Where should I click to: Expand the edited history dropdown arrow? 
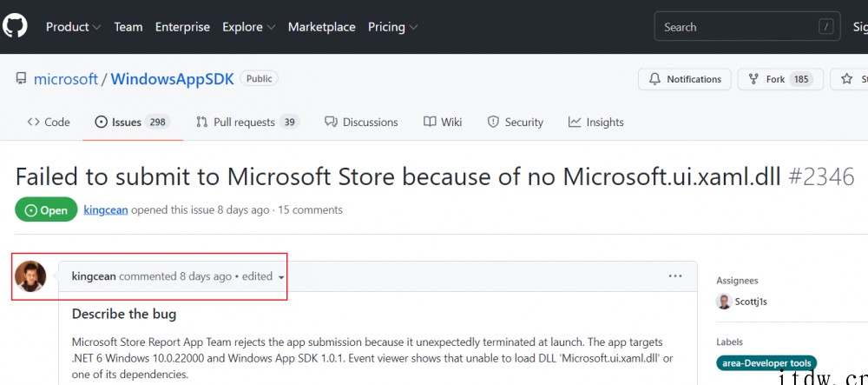(x=281, y=277)
